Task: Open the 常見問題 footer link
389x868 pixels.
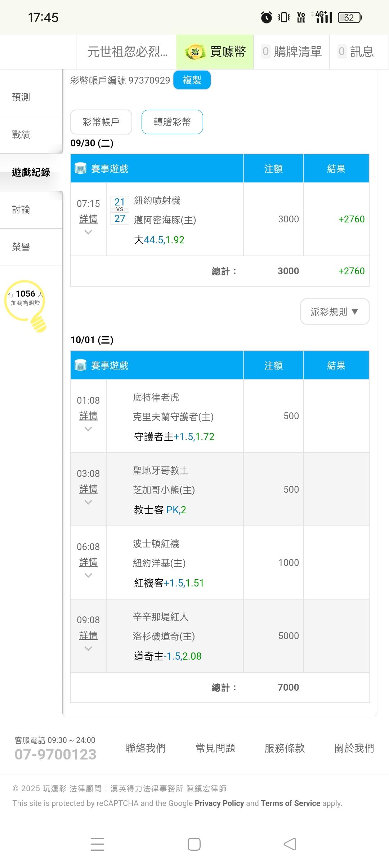Action: tap(215, 748)
